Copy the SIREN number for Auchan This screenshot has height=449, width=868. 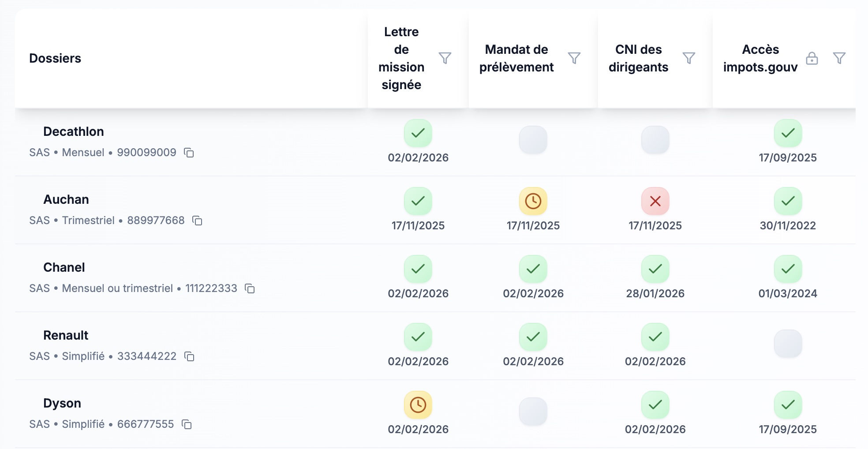click(198, 221)
